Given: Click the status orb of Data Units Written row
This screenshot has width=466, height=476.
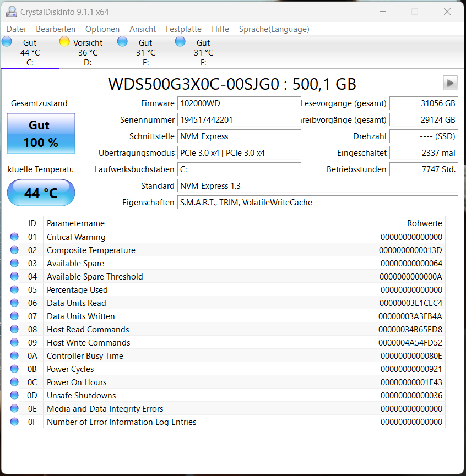Looking at the screenshot, I should pyautogui.click(x=14, y=316).
